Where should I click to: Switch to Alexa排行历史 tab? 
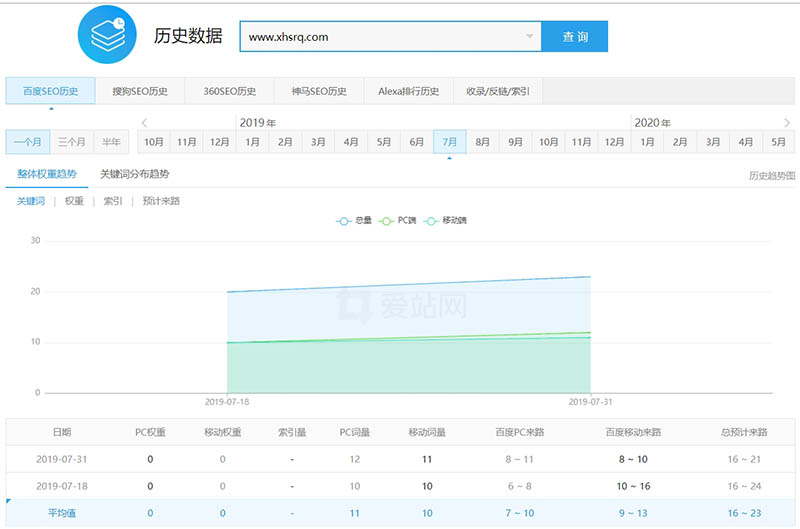click(408, 91)
